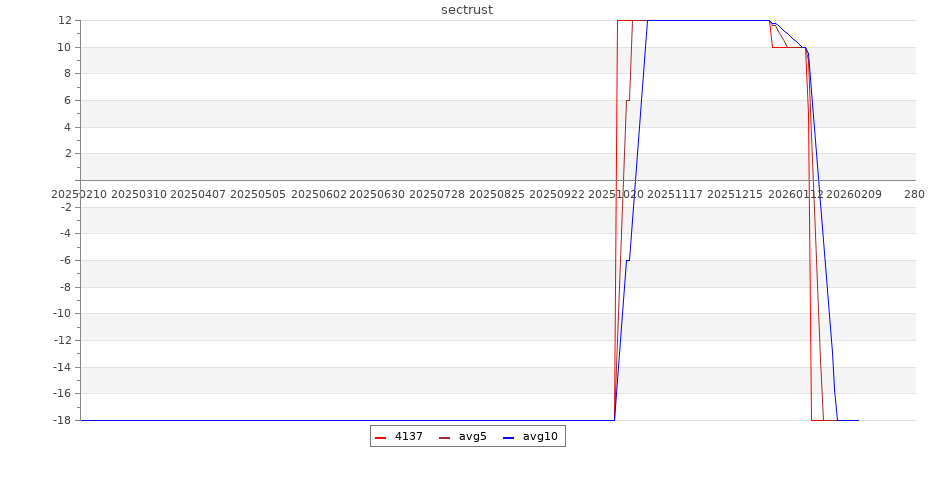Click the avg5 legend line marker
This screenshot has width=935, height=500.
point(444,437)
